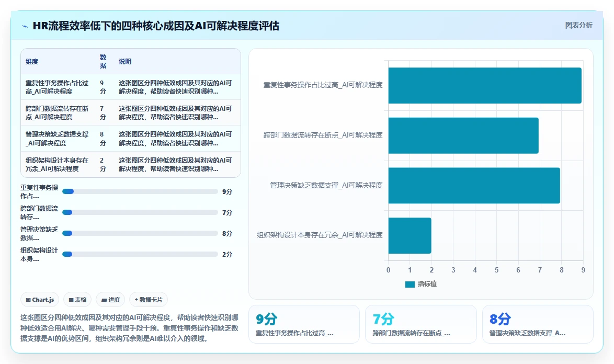
Task: Click y-axis label 组织架构设计本身存在冗余_AI可解决程度
Action: pyautogui.click(x=320, y=235)
